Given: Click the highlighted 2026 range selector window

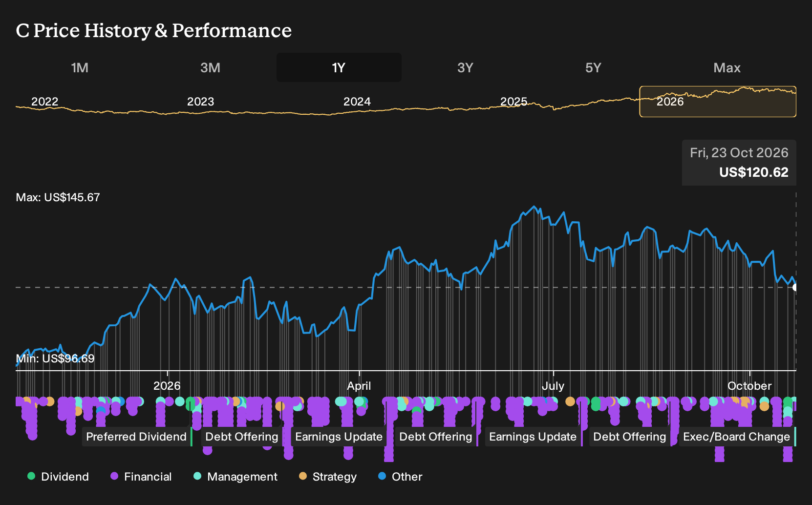Looking at the screenshot, I should pos(718,102).
